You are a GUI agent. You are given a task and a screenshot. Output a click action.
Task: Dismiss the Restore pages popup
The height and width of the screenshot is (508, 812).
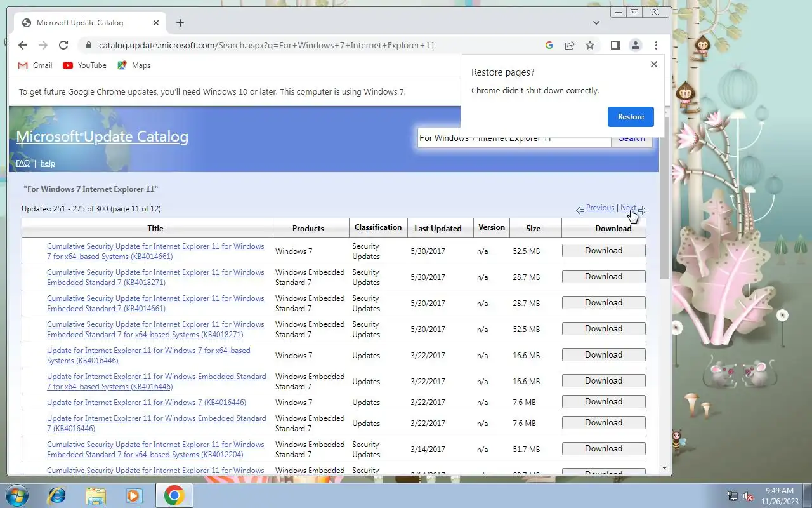pos(654,64)
